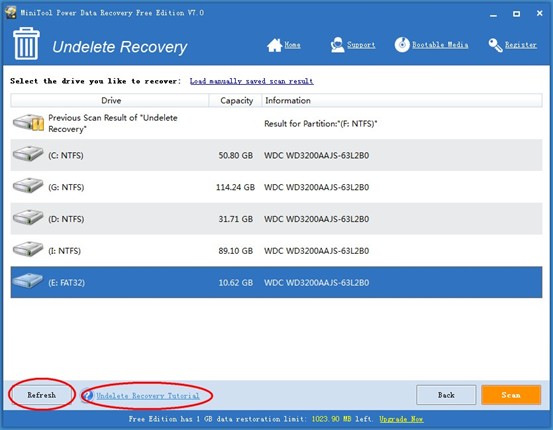Click the Register key icon

496,45
